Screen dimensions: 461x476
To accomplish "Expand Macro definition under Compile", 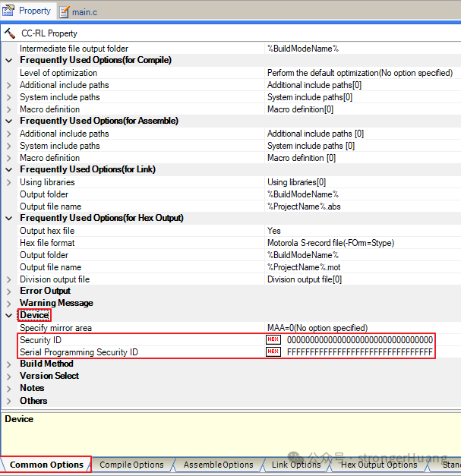I will (x=9, y=109).
